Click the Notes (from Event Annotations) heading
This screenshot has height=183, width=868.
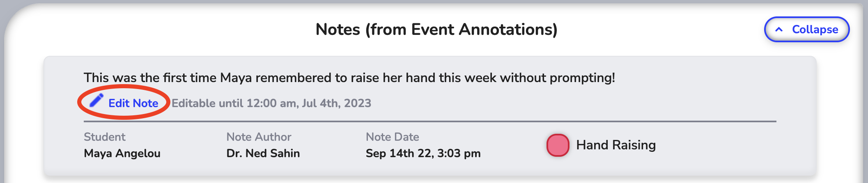point(436,30)
